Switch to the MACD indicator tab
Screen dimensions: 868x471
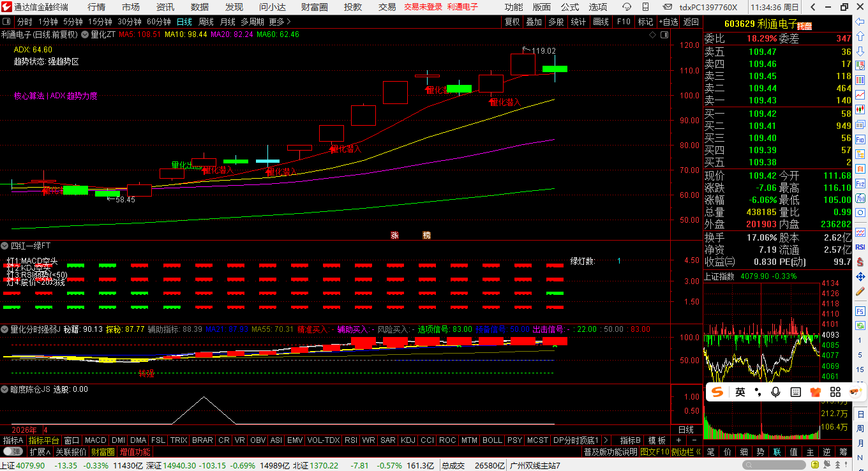96,440
